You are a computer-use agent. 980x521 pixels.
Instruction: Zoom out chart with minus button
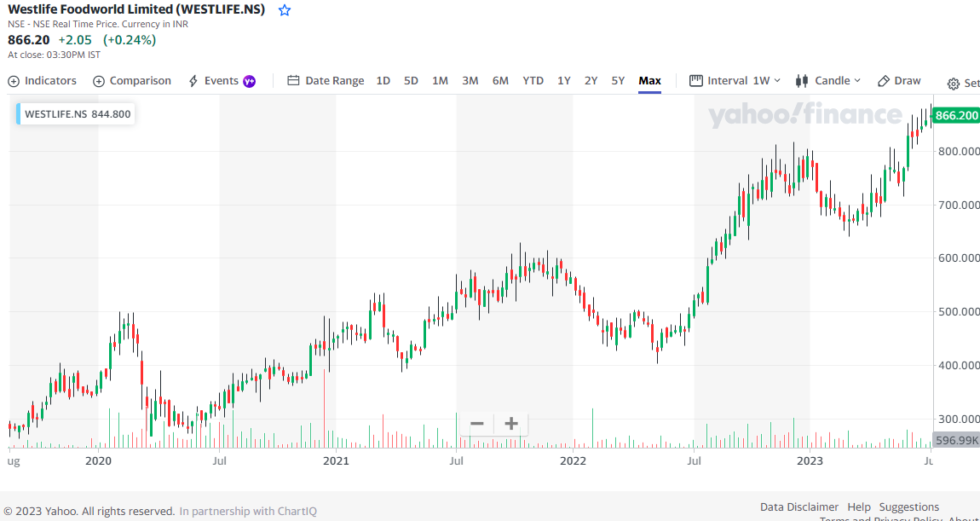[x=477, y=424]
